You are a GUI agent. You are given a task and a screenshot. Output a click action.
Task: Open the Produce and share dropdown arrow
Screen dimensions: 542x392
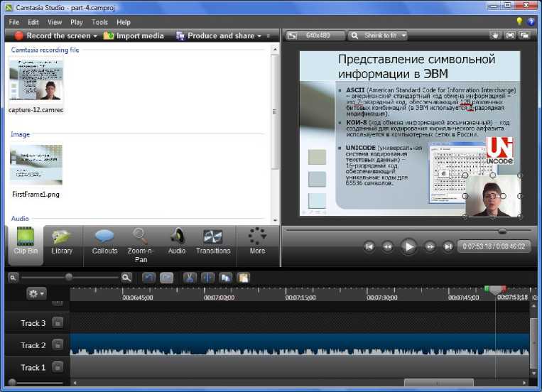[x=259, y=36]
